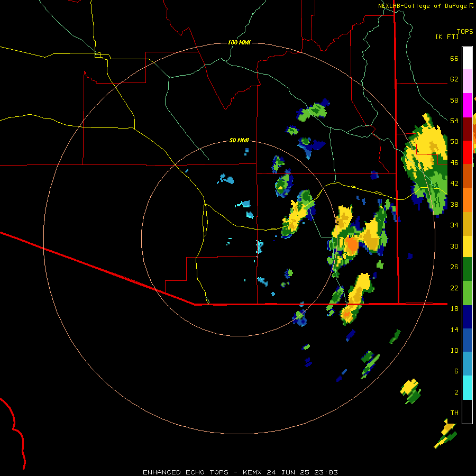This screenshot has height=476, width=476.
Task: Click the legend value 42
Action: coord(454,184)
